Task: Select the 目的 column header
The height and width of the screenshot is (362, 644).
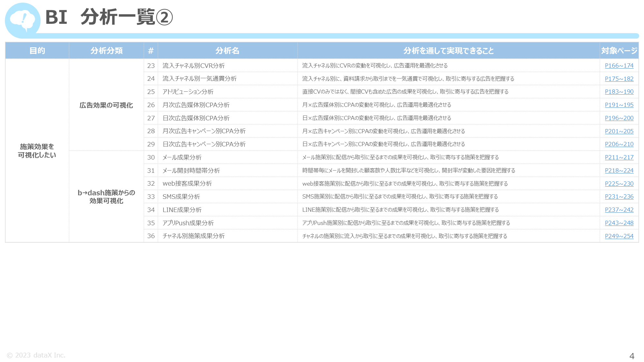Action: click(37, 51)
